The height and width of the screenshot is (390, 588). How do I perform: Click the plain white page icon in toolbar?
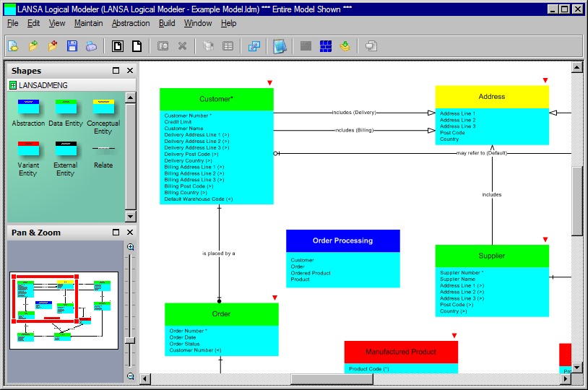tap(137, 46)
